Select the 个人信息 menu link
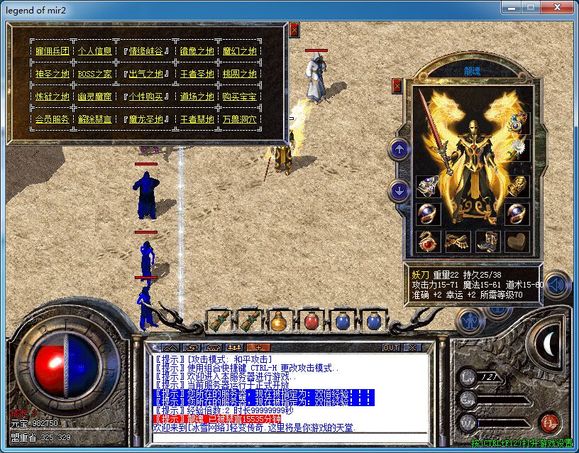The width and height of the screenshot is (579, 453). click(x=95, y=51)
